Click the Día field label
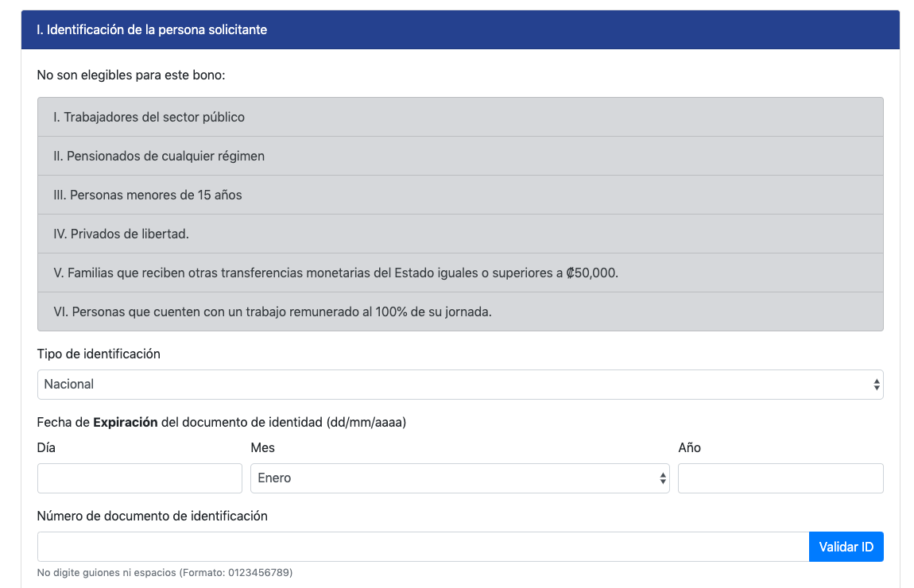Image resolution: width=914 pixels, height=588 pixels. click(x=46, y=448)
